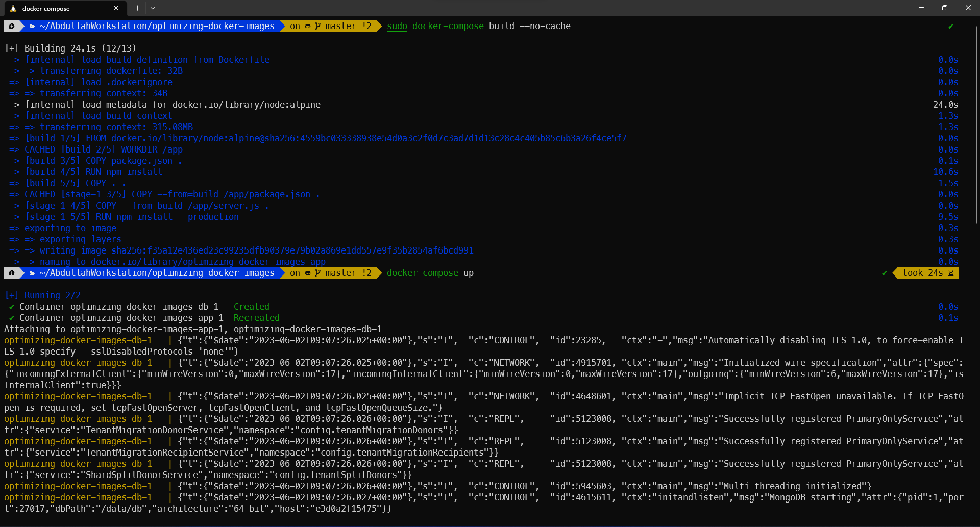Click the green checkmark beside the db-1 container
Screen dimensions: 980x527
12,307
